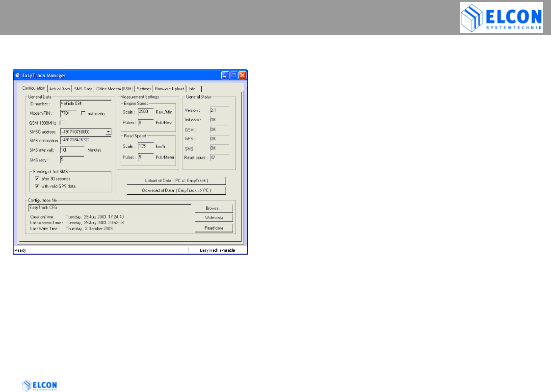The width and height of the screenshot is (551, 392).
Task: Click the EasyTrack.CFG file path field
Action: [x=109, y=208]
